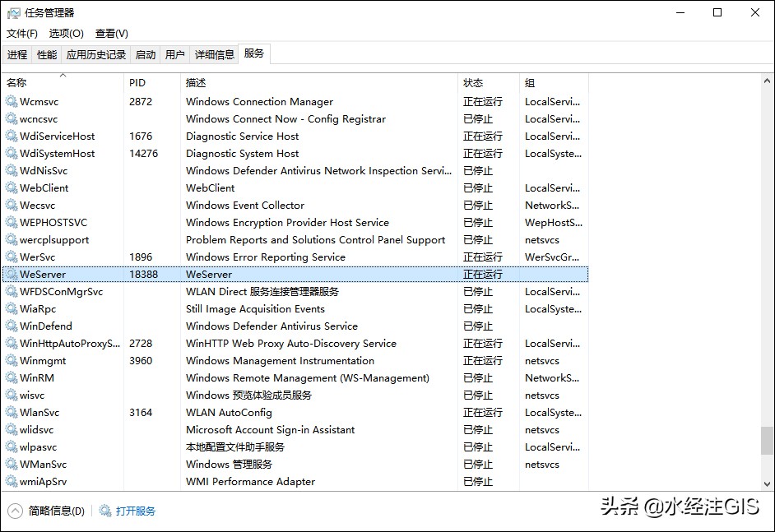
Task: Collapse to fewer details using circled chevron
Action: (x=16, y=511)
